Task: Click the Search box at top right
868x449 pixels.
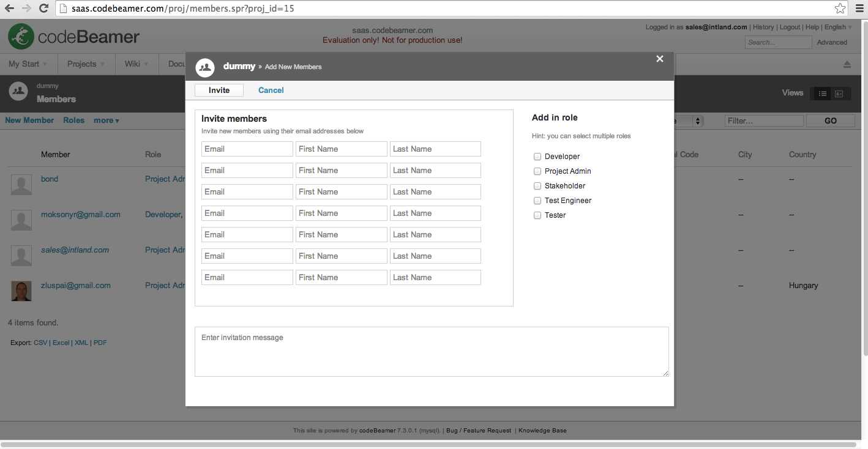Action: 778,42
